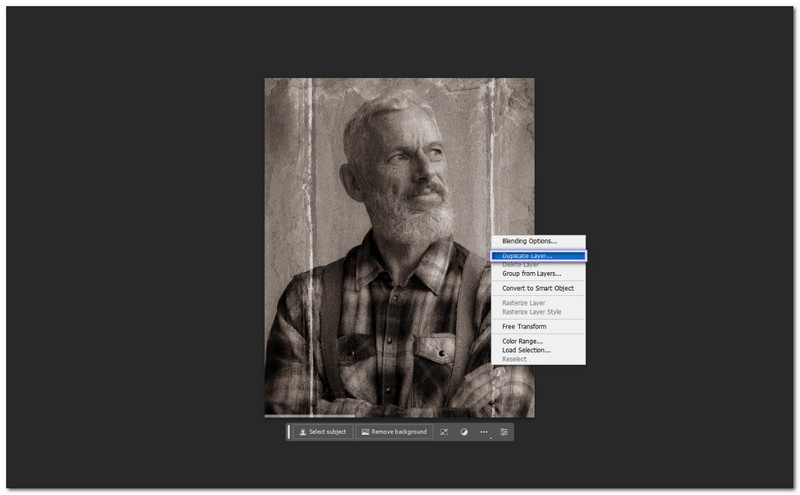Select Duplicate Layer menu entry
Screen dimensions: 800x495
coord(538,256)
